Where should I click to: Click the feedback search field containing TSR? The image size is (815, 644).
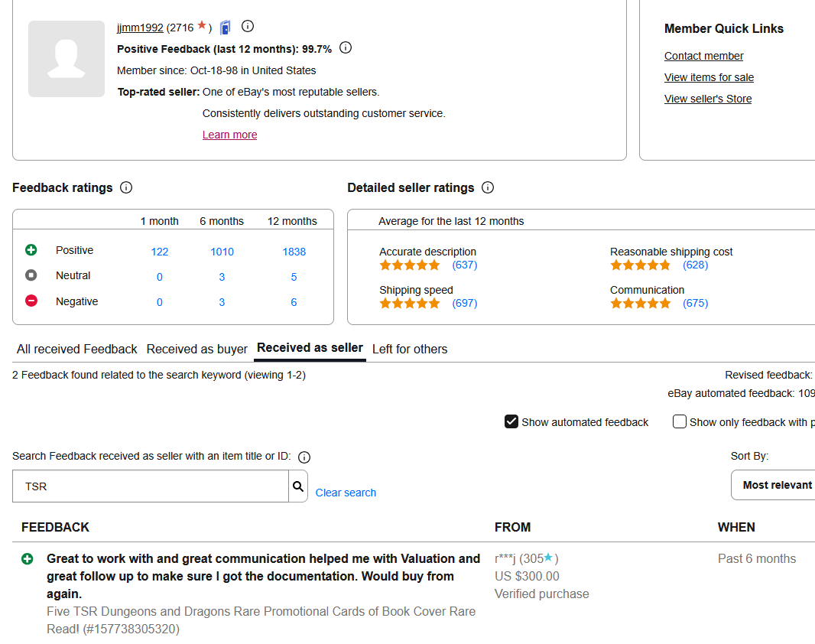(x=151, y=486)
